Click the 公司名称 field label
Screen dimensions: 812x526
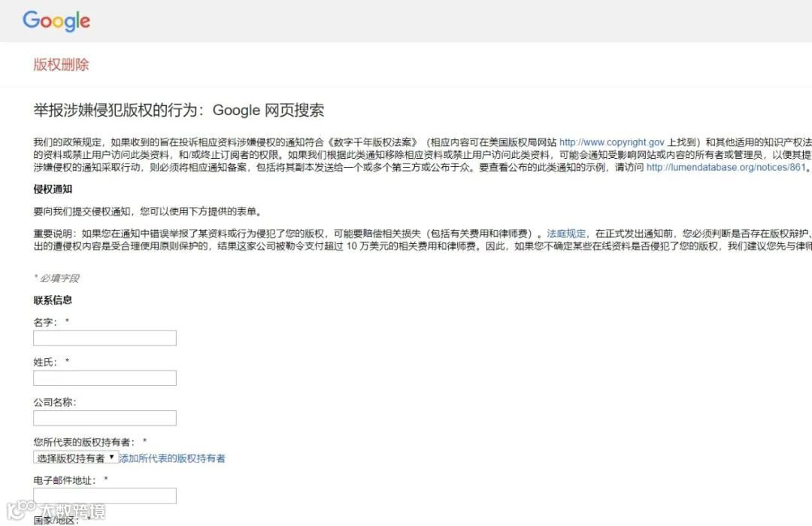click(55, 402)
